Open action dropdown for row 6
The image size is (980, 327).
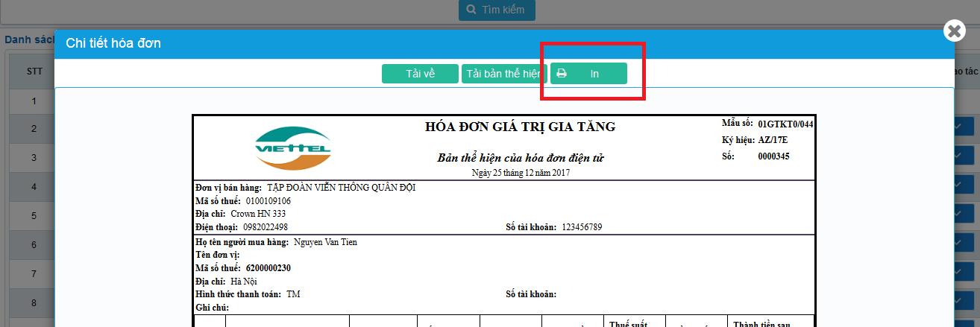pyautogui.click(x=967, y=244)
